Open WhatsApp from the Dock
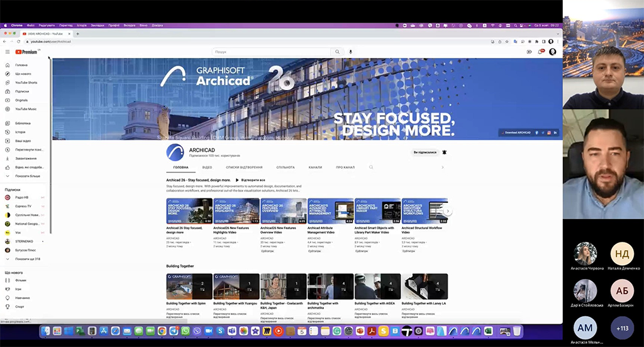 [x=186, y=331]
